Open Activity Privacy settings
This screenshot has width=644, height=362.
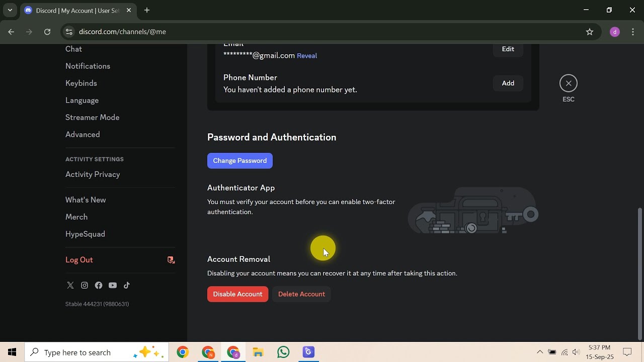click(x=93, y=174)
